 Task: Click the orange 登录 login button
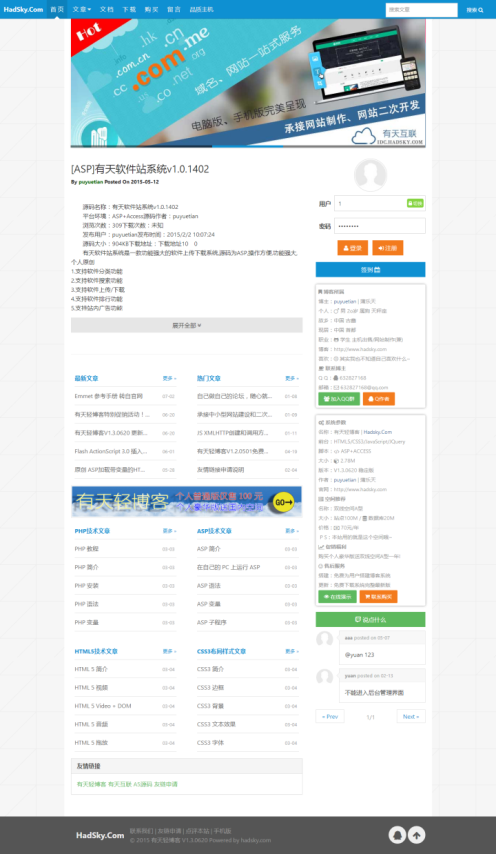pyautogui.click(x=353, y=248)
